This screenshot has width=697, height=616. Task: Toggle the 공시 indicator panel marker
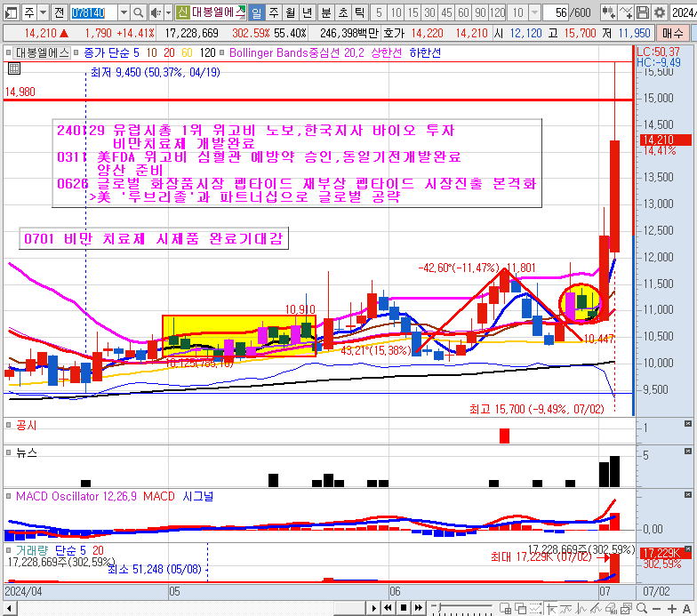9,427
